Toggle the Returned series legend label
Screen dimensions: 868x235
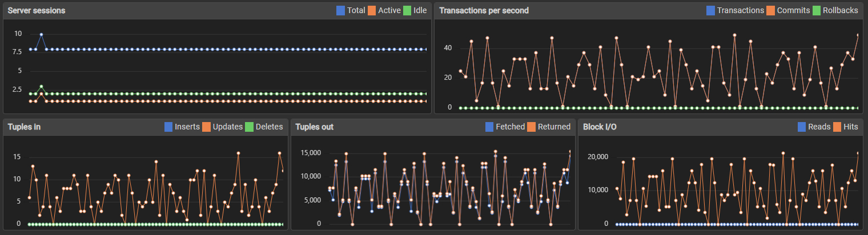pos(554,127)
